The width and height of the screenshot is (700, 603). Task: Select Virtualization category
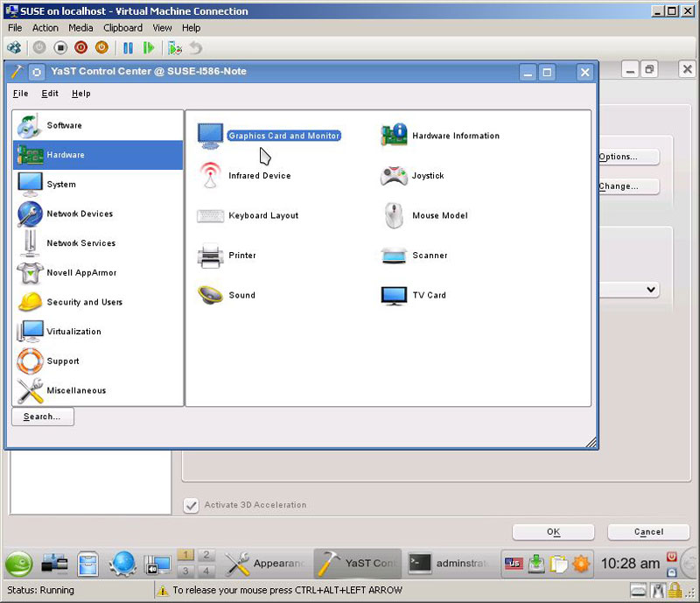[98, 332]
